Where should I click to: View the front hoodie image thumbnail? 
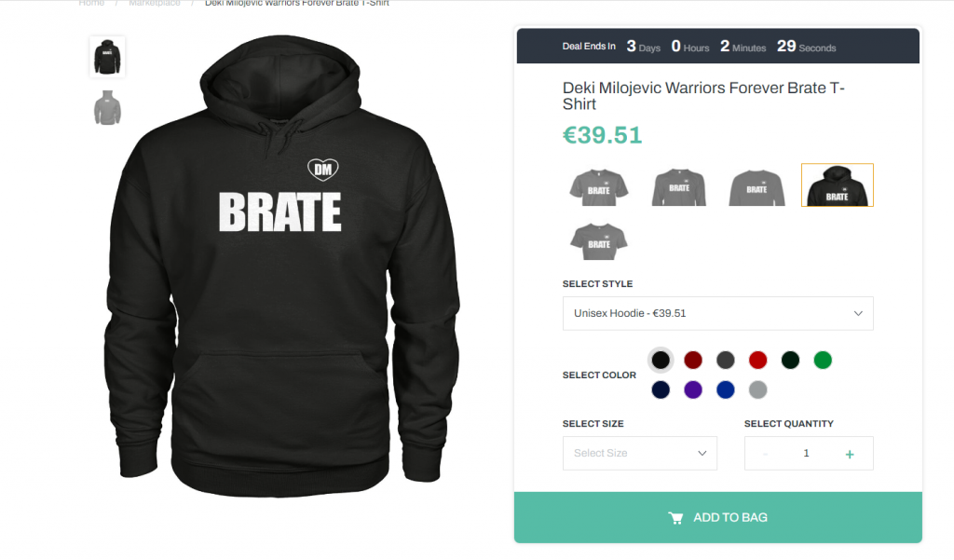(108, 57)
